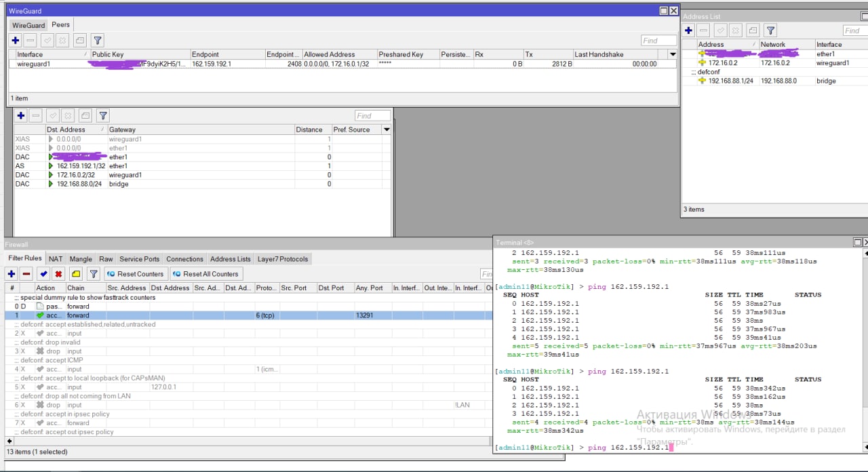Click comment icon in Address List toolbar
Screen dimensions: 868x472
753,31
